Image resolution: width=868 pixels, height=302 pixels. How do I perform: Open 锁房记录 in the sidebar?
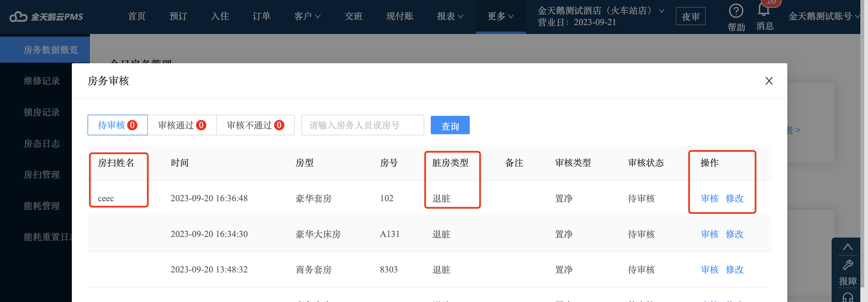coord(41,112)
